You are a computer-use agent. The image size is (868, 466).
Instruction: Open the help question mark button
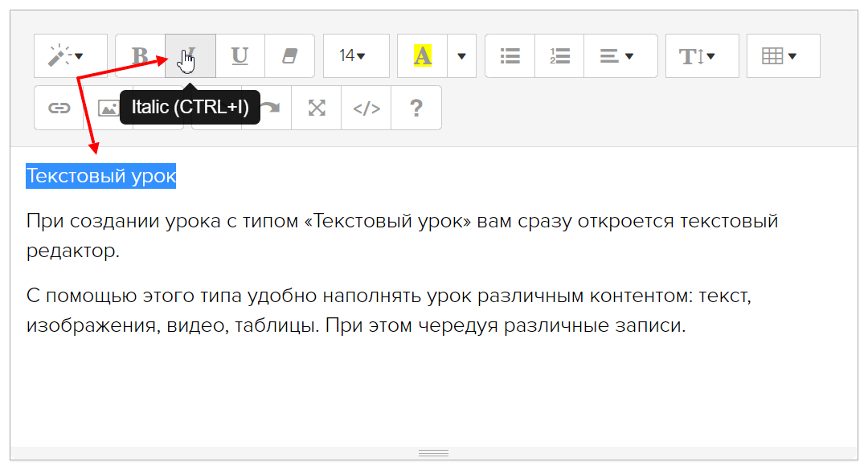[416, 108]
